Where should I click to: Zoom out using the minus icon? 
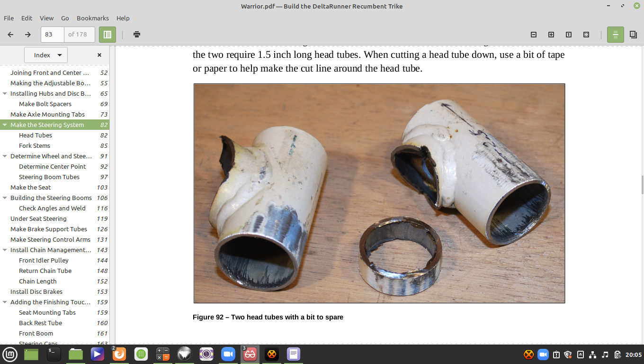point(534,35)
